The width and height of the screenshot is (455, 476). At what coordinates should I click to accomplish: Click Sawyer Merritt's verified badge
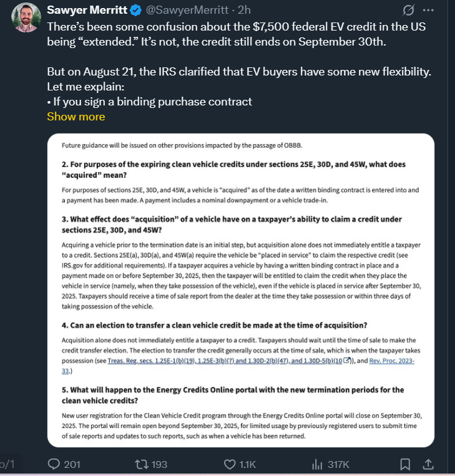pyautogui.click(x=136, y=11)
